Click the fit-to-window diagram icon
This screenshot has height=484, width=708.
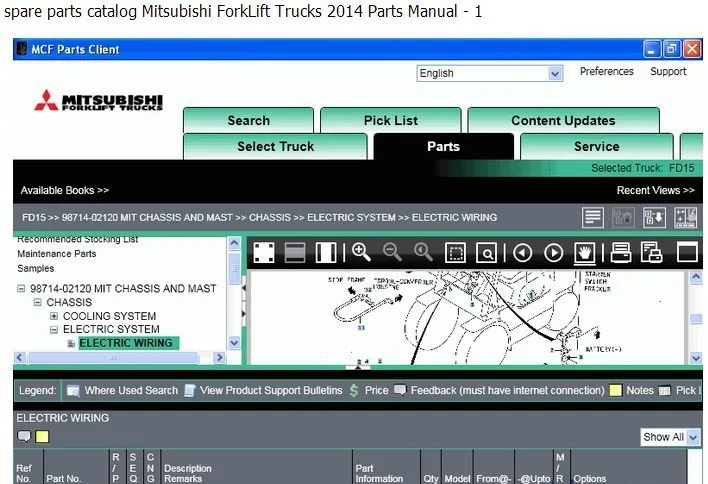click(x=264, y=252)
